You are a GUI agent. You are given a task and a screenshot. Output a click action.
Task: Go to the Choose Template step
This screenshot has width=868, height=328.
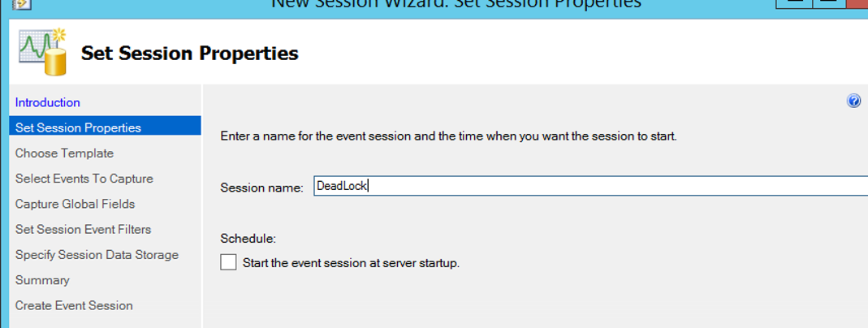(x=64, y=153)
